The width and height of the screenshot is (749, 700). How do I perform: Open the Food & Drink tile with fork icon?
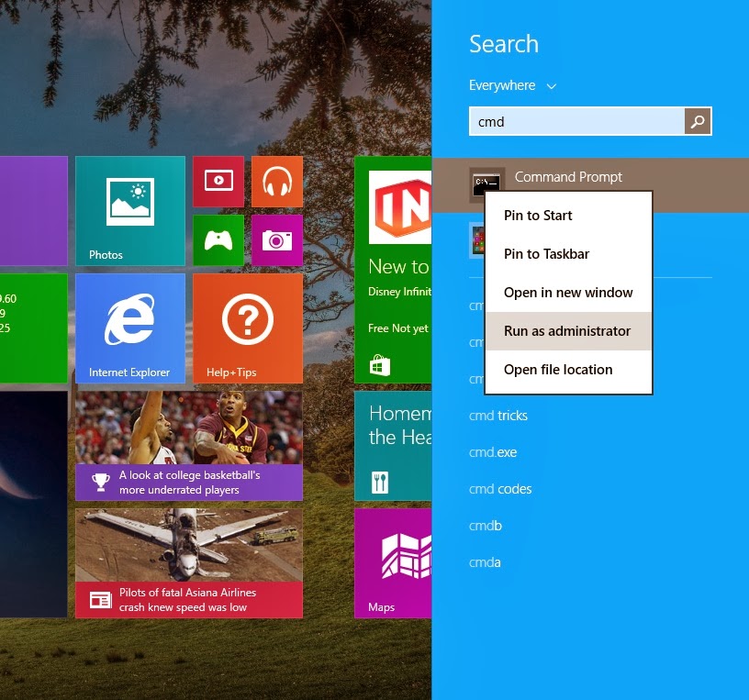[393, 446]
